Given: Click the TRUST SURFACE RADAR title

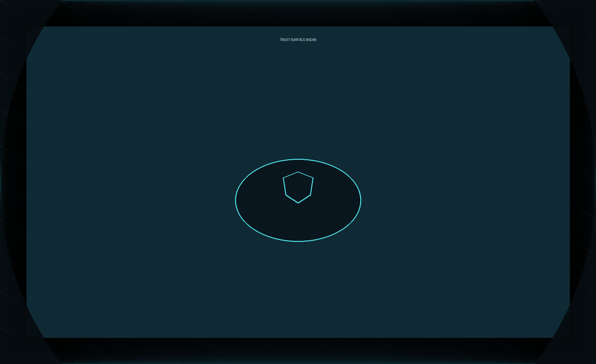Looking at the screenshot, I should 298,40.
